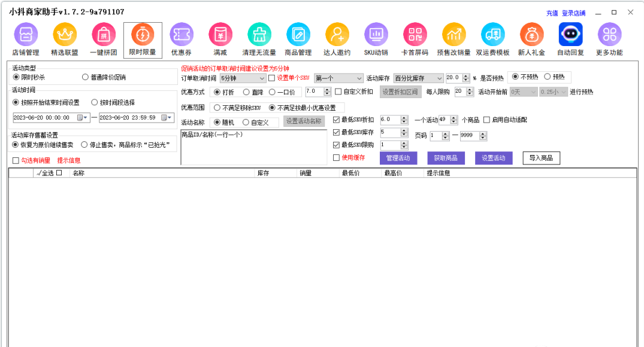Open the 充值 recharge link
This screenshot has width=644, height=347.
[552, 13]
